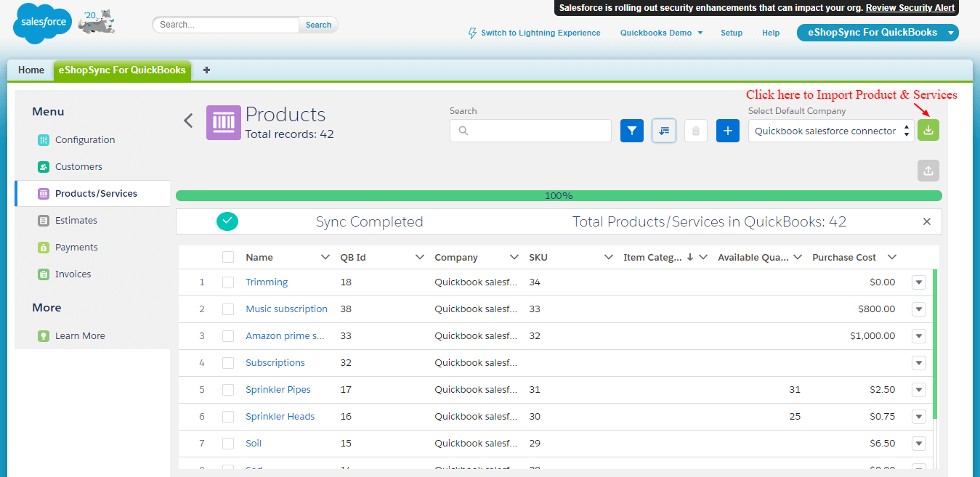
Task: Switch to the Home tab
Action: pos(31,70)
